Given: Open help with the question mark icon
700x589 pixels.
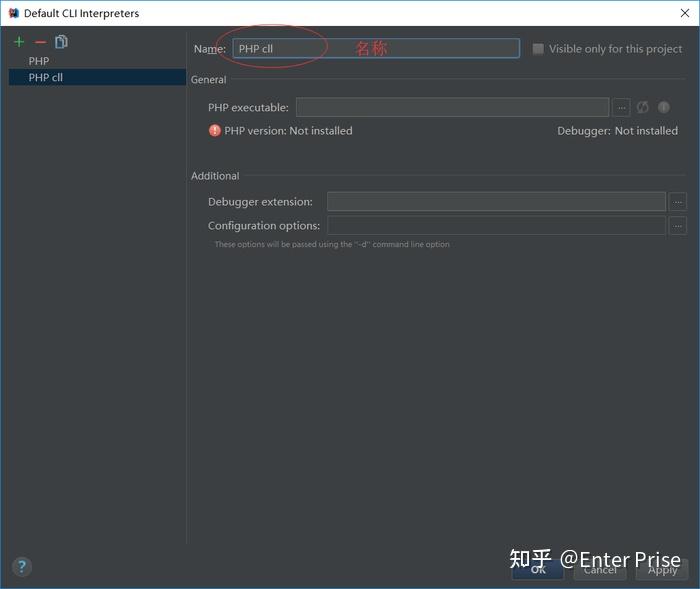Looking at the screenshot, I should [22, 567].
